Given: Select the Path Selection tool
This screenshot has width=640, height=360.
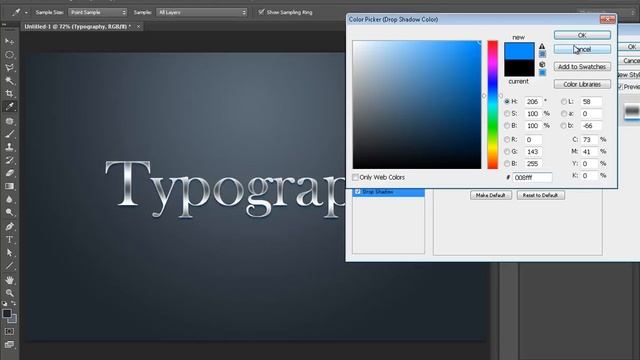Looking at the screenshot, I should (x=9, y=253).
